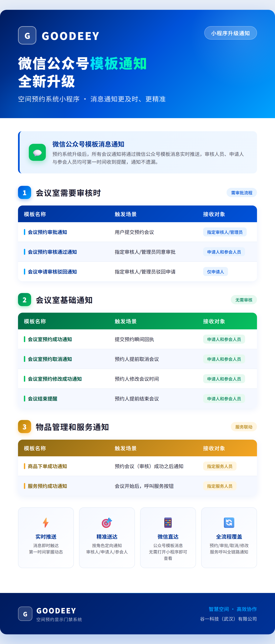Click the G logo box in the top header

point(27,35)
